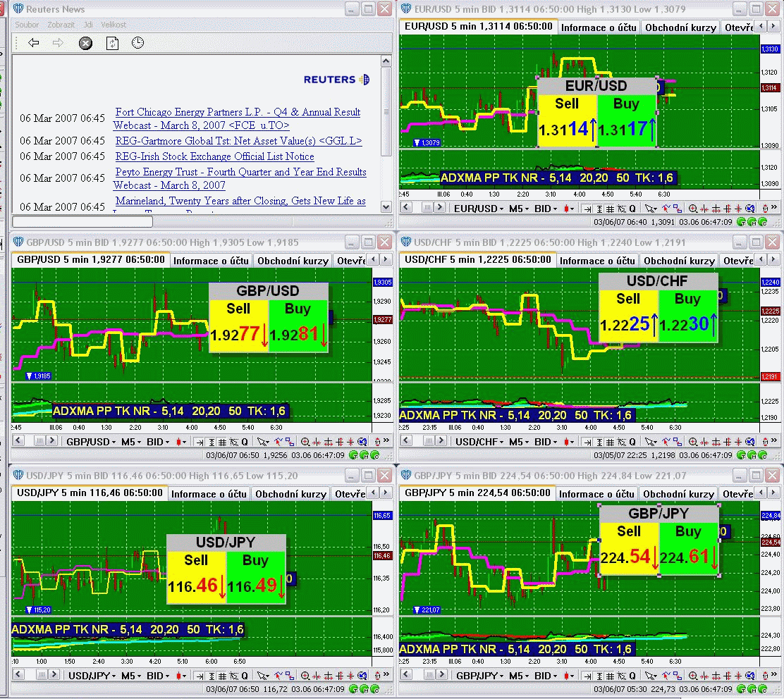Switch to Obchodní kurzy tab in GBP/USD window
784x699 pixels.
[x=293, y=261]
